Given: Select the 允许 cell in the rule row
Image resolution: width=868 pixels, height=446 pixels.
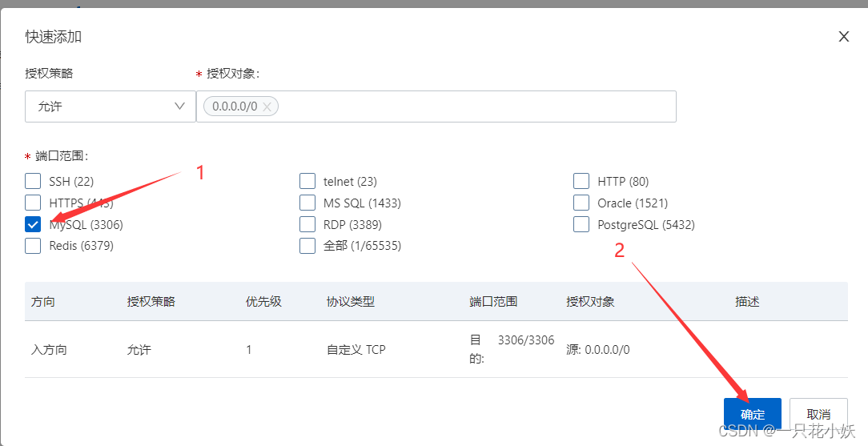Looking at the screenshot, I should point(139,350).
